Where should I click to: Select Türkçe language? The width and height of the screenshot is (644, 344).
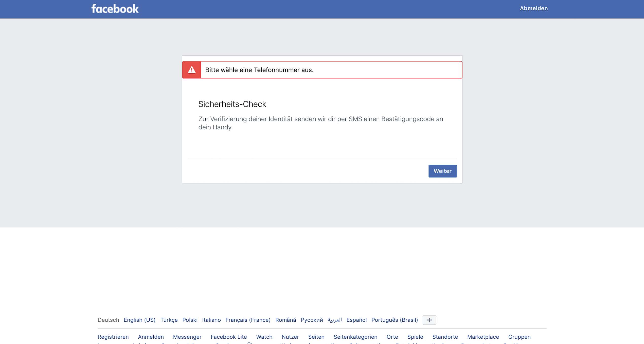click(x=169, y=320)
